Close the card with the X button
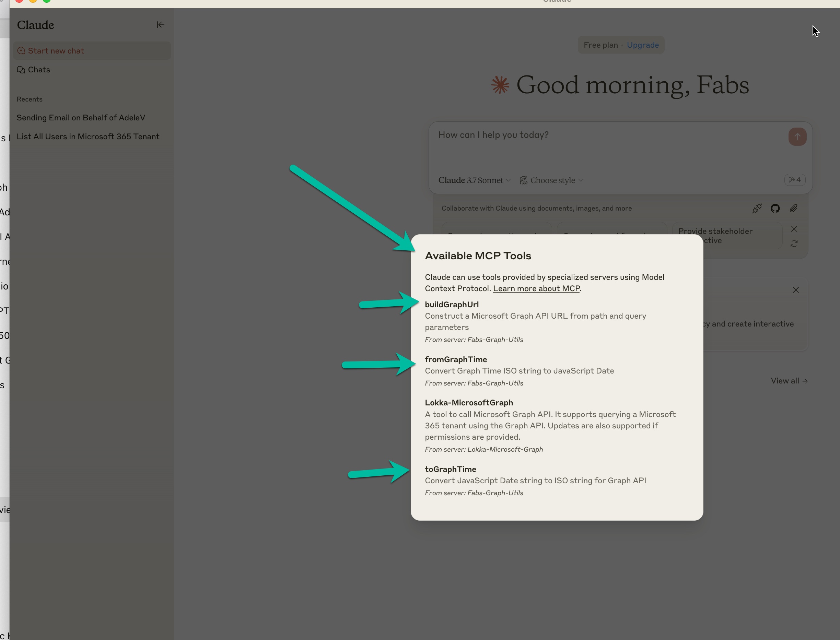Screen dimensions: 840x640 point(795,290)
